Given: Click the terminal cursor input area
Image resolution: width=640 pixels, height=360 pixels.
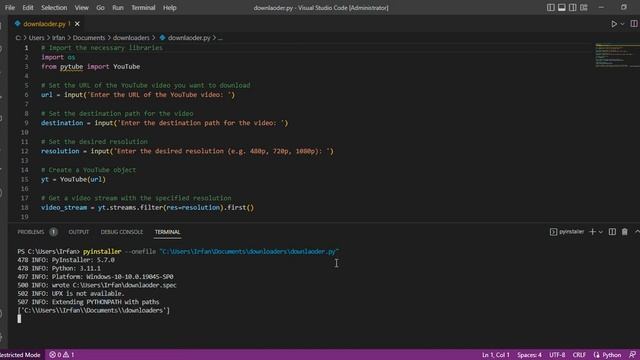Looking at the screenshot, I should pyautogui.click(x=19, y=319).
